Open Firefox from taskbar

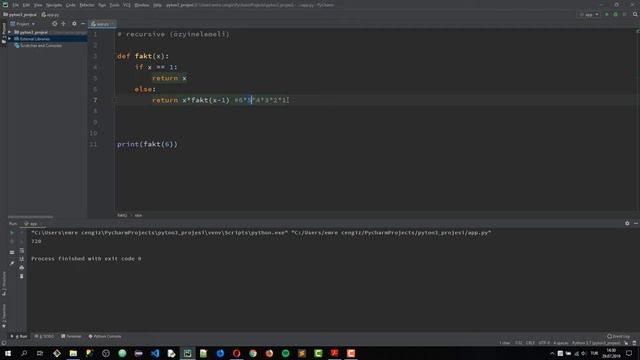[x=269, y=353]
